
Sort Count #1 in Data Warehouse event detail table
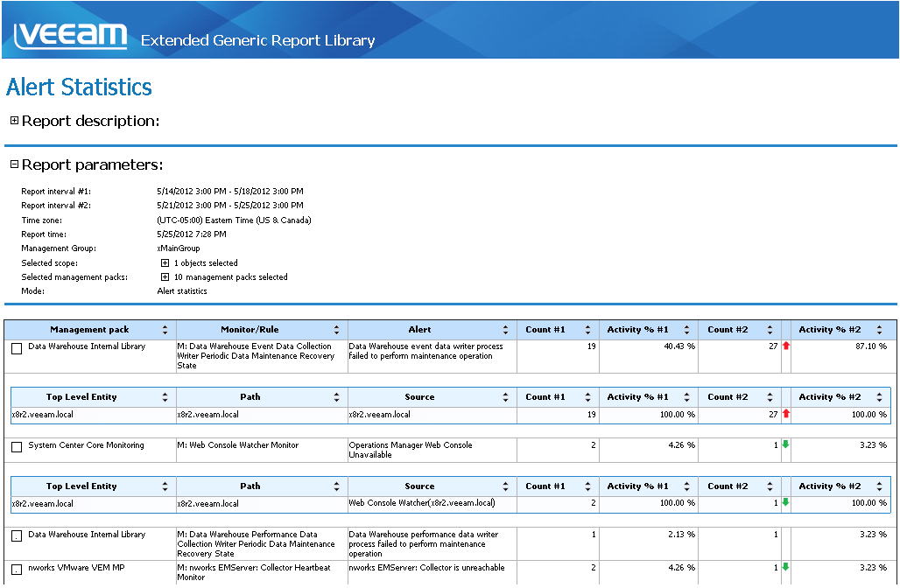587,397
